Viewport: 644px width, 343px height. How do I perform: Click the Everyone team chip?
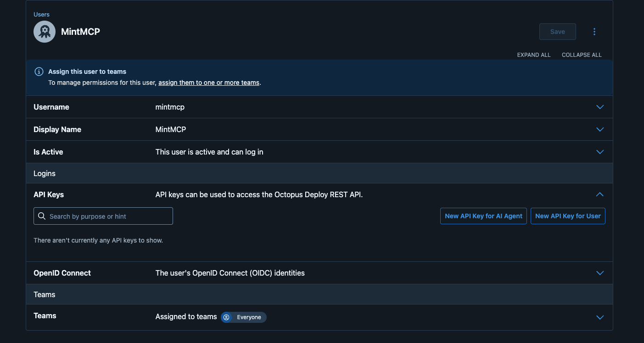click(244, 317)
